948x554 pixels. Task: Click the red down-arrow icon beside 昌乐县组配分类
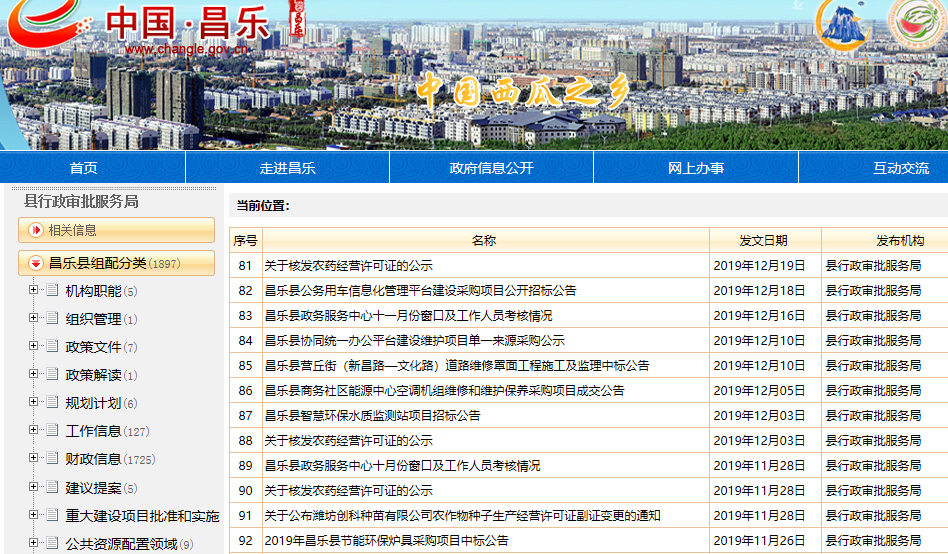point(36,264)
